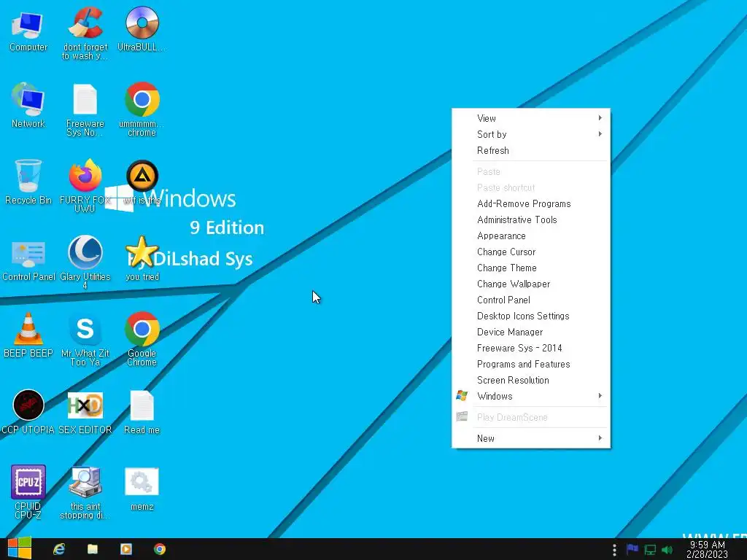
Task: Select the Freeware Sys No text file icon
Action: click(x=85, y=109)
